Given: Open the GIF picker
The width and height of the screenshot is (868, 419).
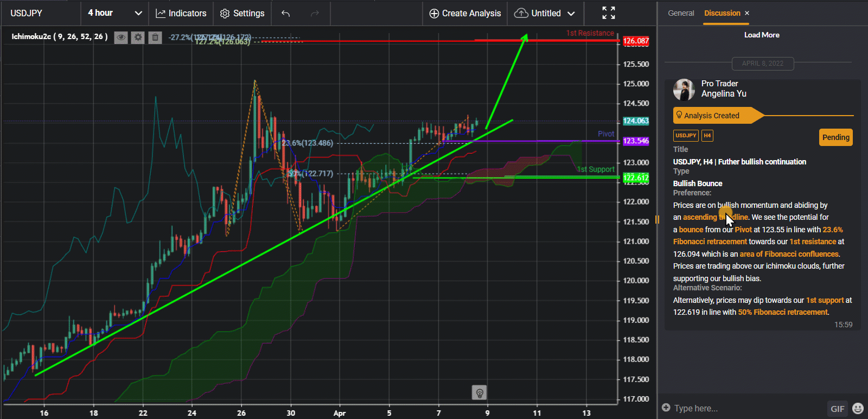Looking at the screenshot, I should (837, 409).
